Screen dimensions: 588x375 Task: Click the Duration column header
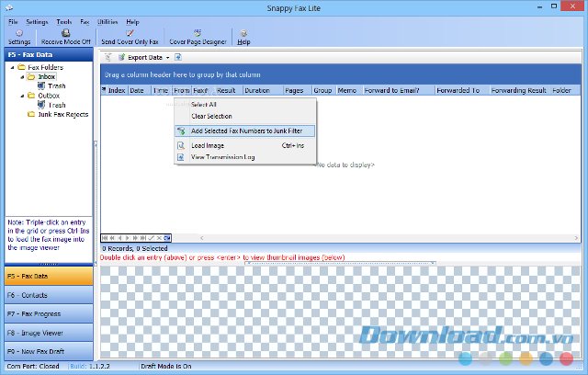click(257, 90)
